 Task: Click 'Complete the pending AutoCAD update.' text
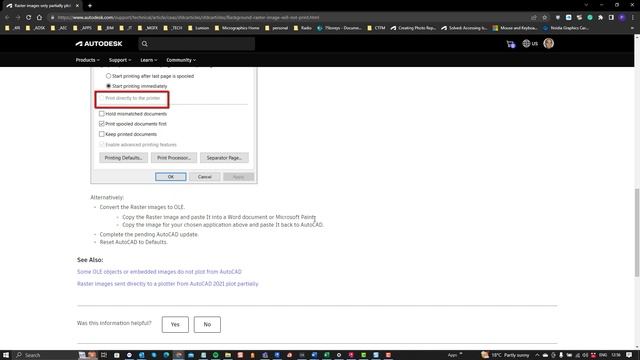click(149, 234)
